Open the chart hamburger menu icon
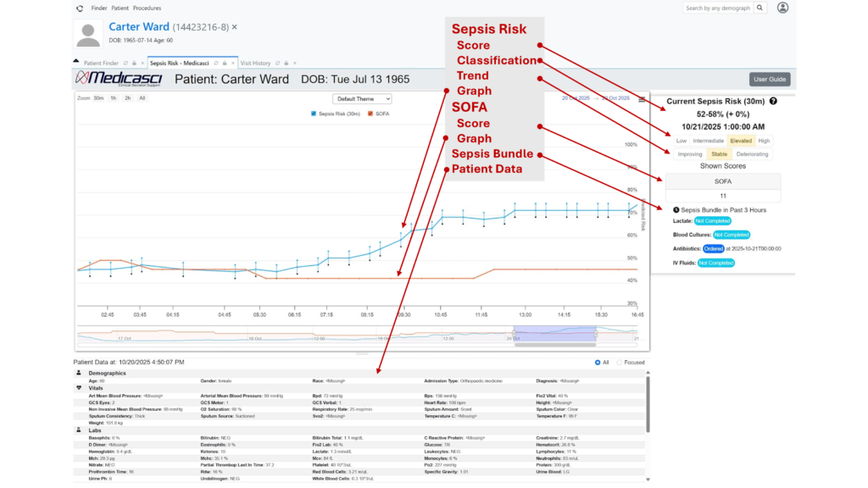Screen dimensions: 868x488 point(642,99)
